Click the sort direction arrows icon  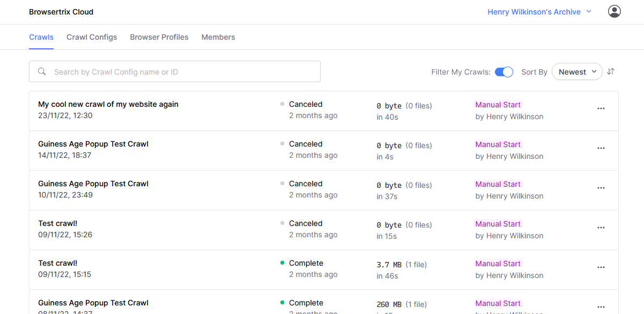[x=611, y=71]
